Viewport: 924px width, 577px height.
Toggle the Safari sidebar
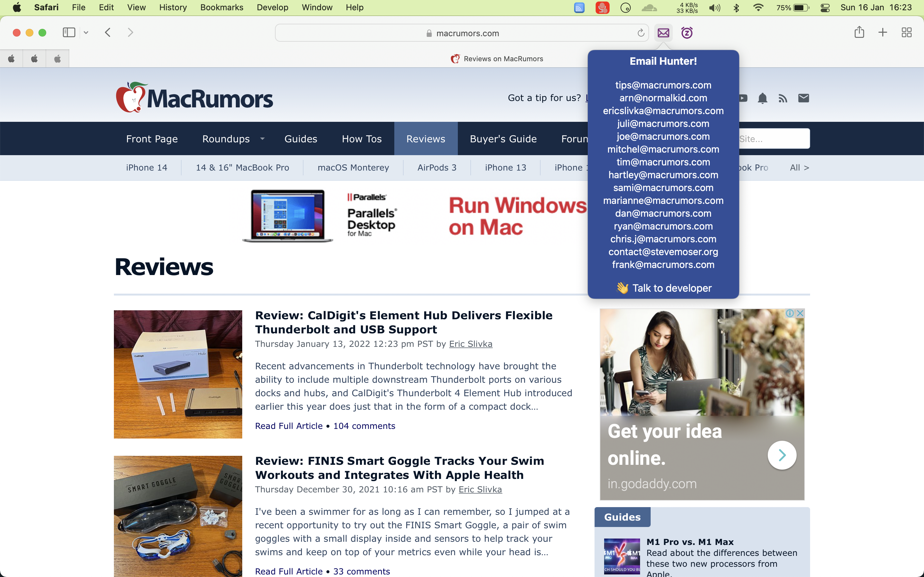pyautogui.click(x=69, y=32)
